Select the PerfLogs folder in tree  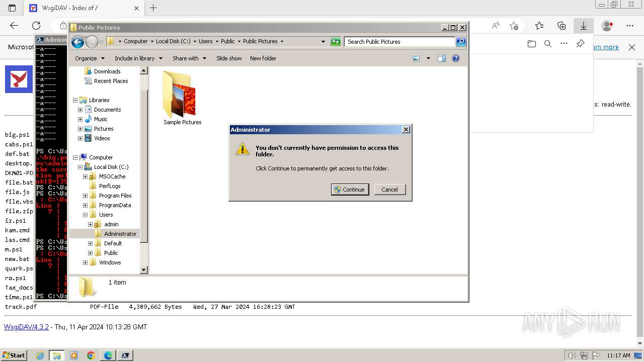[110, 186]
